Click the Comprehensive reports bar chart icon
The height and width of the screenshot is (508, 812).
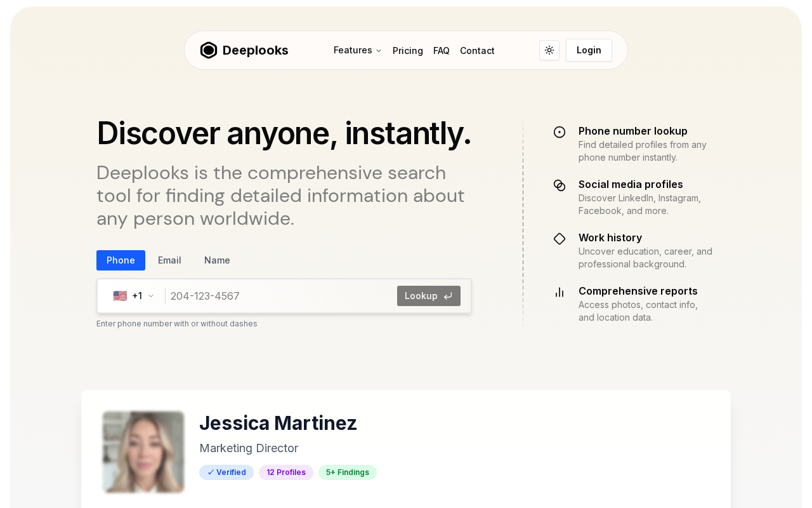(x=560, y=292)
